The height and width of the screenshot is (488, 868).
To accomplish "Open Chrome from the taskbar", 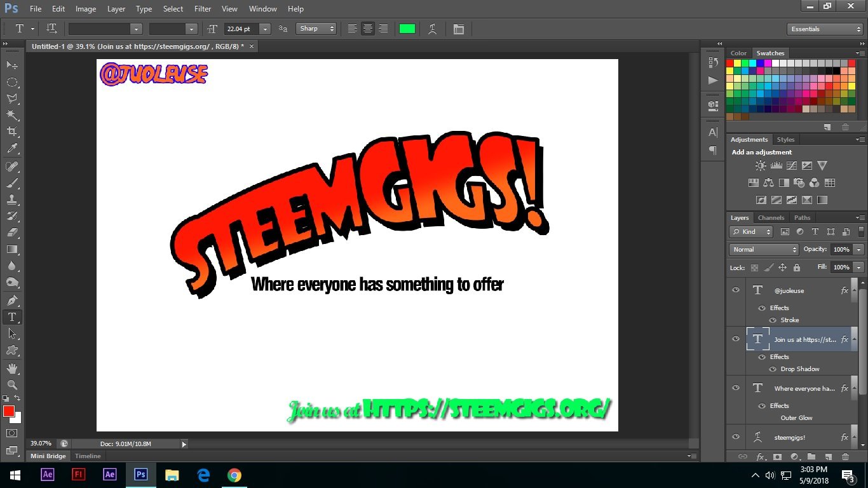I will [x=234, y=475].
